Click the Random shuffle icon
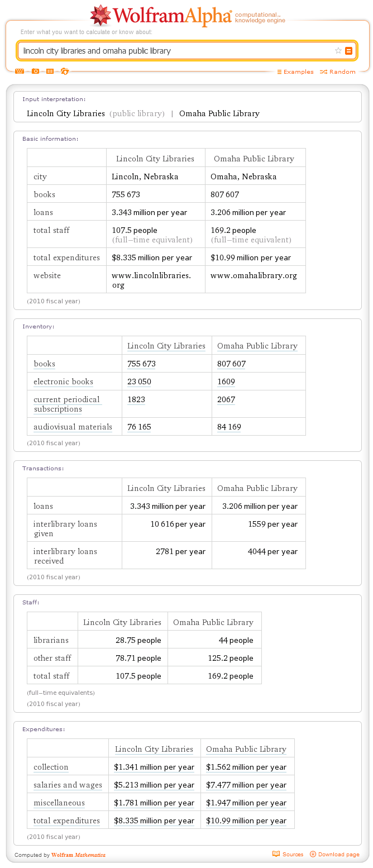 (324, 72)
